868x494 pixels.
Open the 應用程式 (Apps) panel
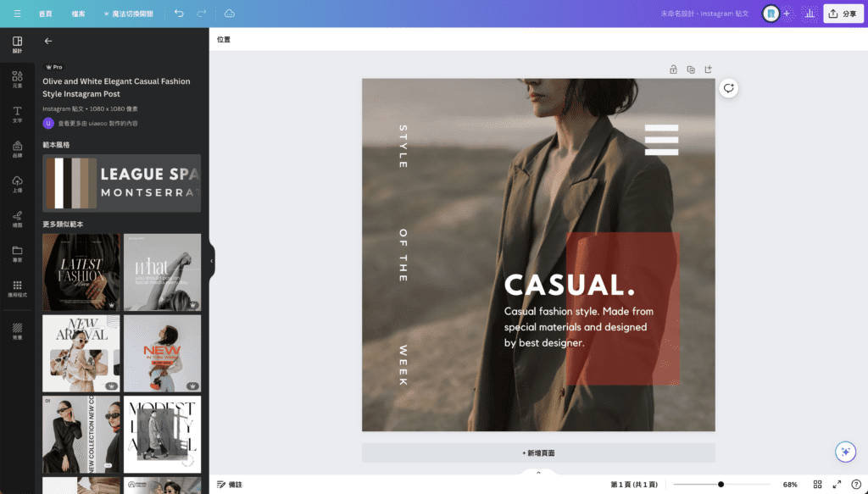click(x=16, y=288)
